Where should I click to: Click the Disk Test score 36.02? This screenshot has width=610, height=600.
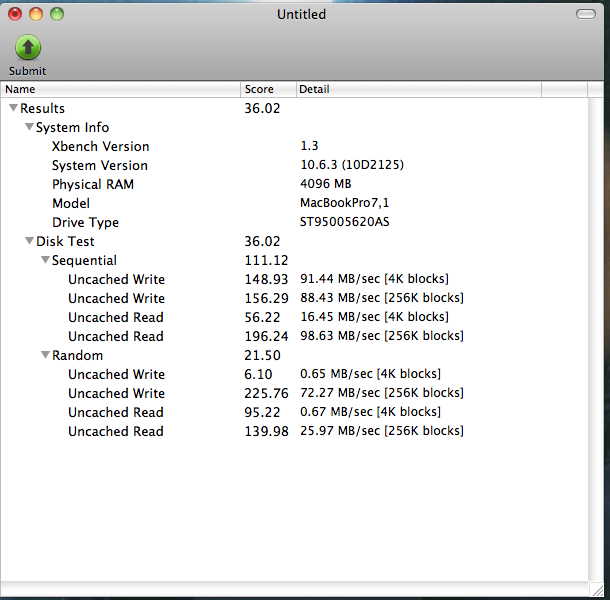coord(262,241)
